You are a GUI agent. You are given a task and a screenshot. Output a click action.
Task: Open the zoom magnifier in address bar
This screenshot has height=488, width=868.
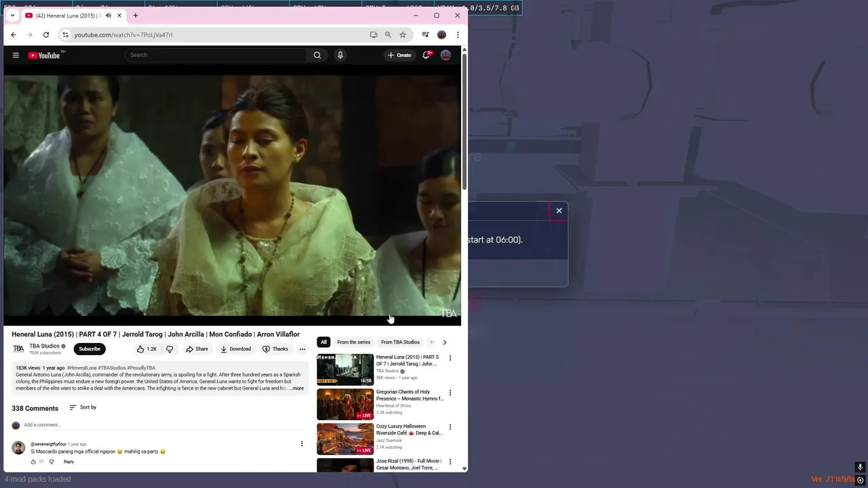pyautogui.click(x=388, y=35)
